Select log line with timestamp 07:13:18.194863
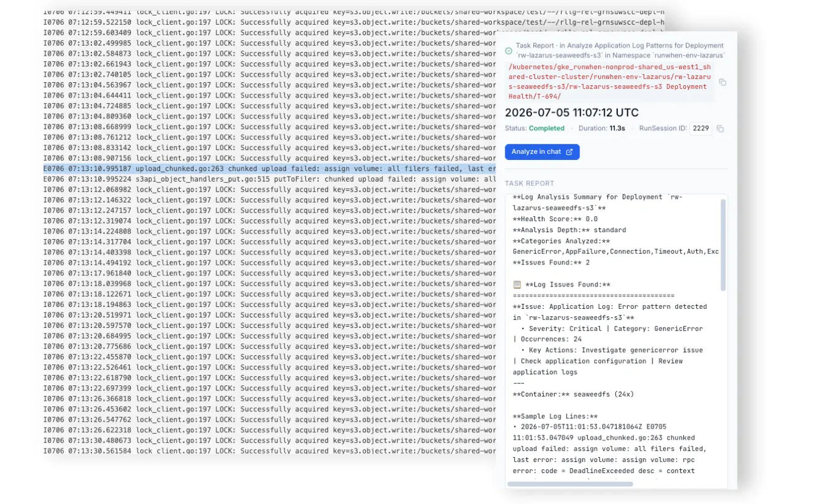 coord(269,304)
